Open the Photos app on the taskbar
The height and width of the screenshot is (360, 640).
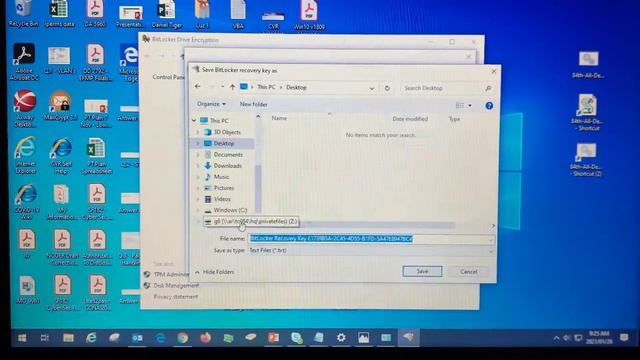coord(363,338)
